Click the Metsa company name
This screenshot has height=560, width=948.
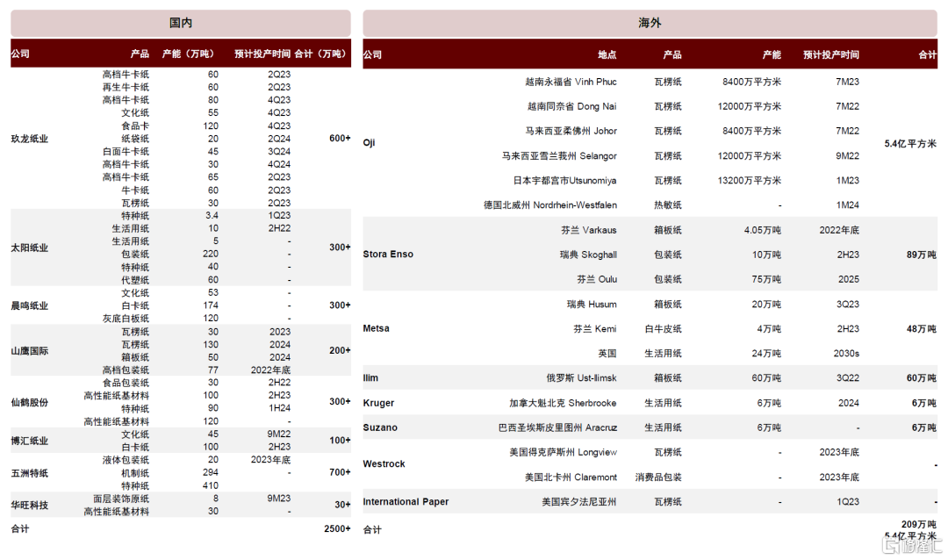(376, 328)
